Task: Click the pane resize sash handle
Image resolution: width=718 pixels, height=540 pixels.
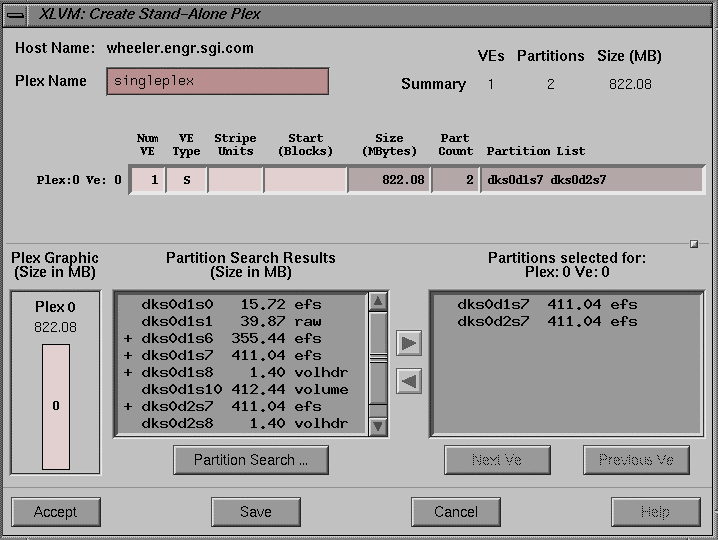Action: tap(694, 243)
